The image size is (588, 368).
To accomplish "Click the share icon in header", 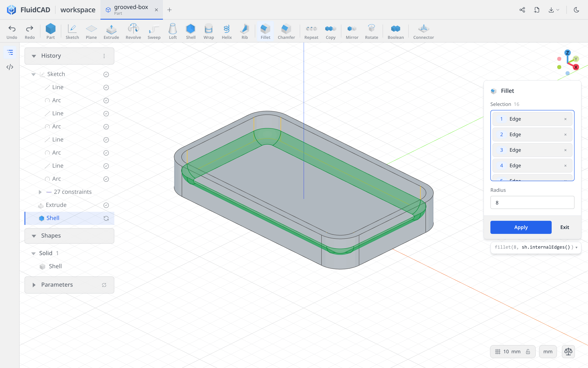I will (522, 10).
